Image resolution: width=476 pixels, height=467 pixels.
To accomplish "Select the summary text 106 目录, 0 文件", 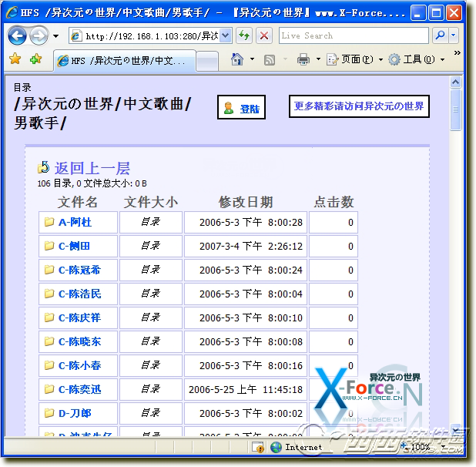I will (x=69, y=183).
